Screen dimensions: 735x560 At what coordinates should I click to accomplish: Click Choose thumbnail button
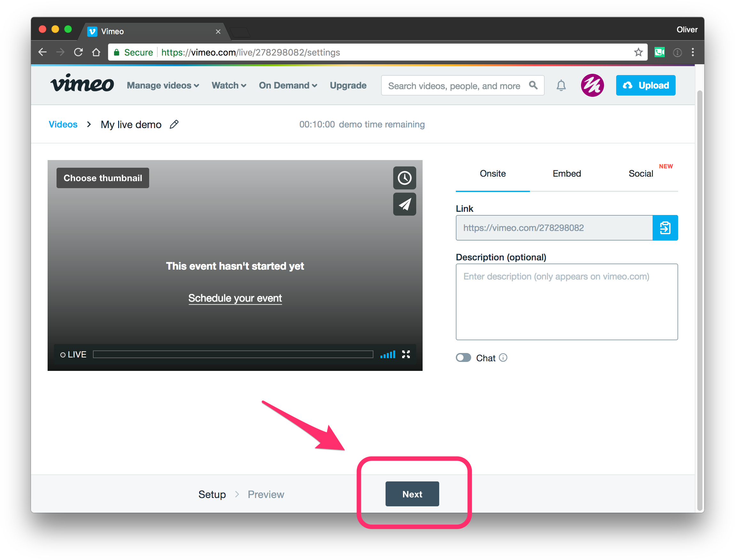coord(103,178)
